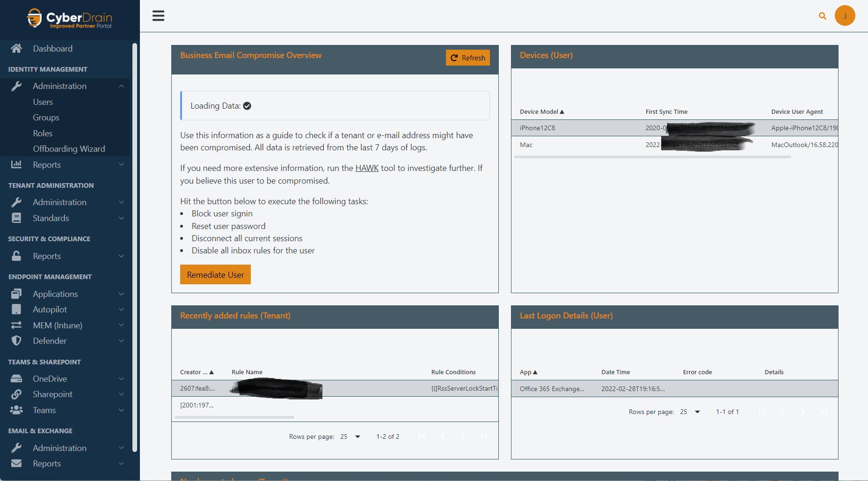This screenshot has height=481, width=868.
Task: Click the Security & Compliance Reports lock icon
Action: [x=16, y=256]
